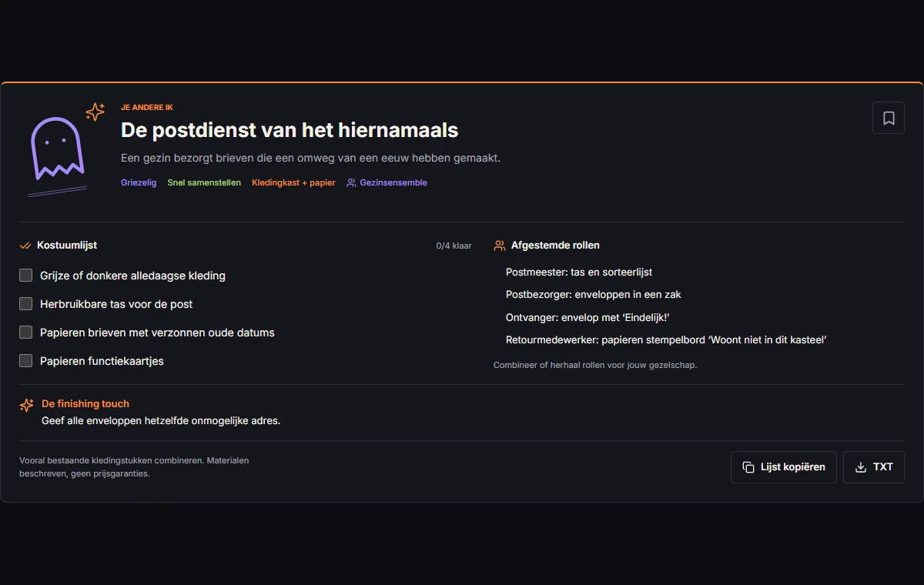Click the JE ANDERE IK label

[x=147, y=108]
